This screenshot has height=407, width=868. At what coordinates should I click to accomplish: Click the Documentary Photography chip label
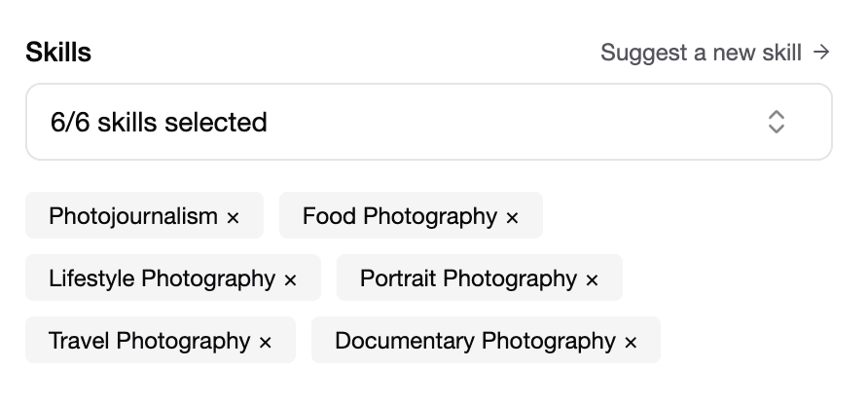(475, 342)
